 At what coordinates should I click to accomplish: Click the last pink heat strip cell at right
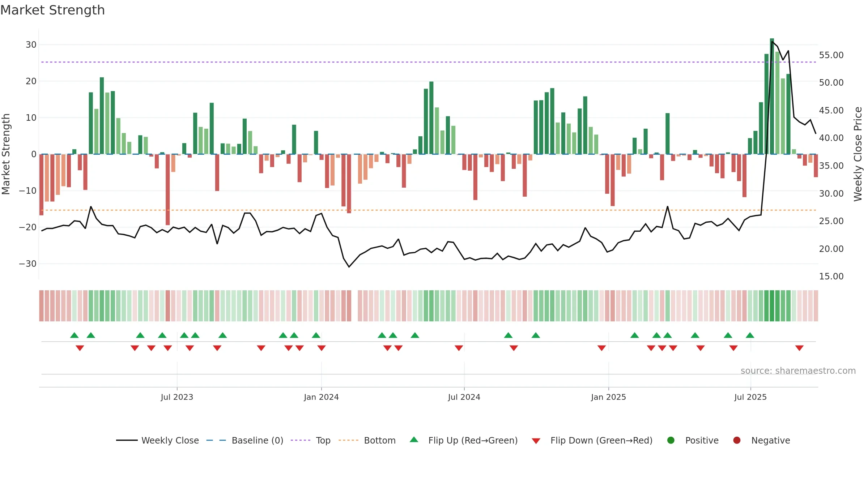[x=816, y=306]
